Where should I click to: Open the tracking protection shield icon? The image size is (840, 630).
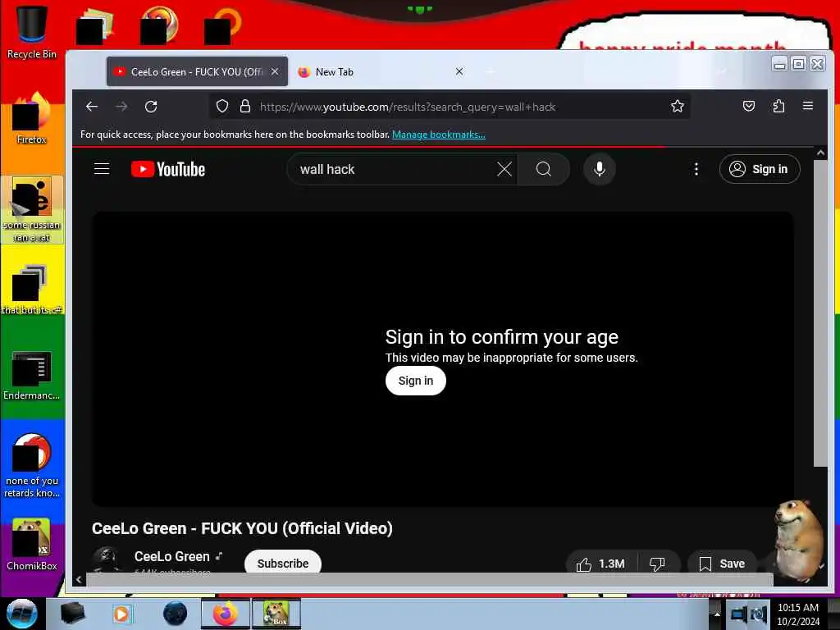222,107
